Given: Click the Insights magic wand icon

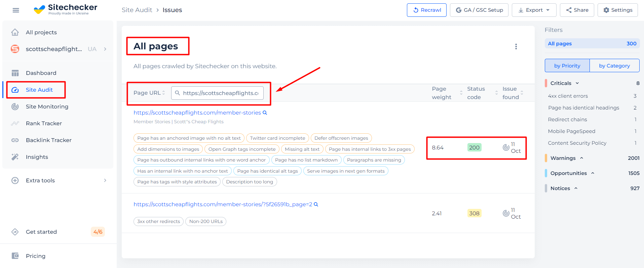Looking at the screenshot, I should coord(15,157).
